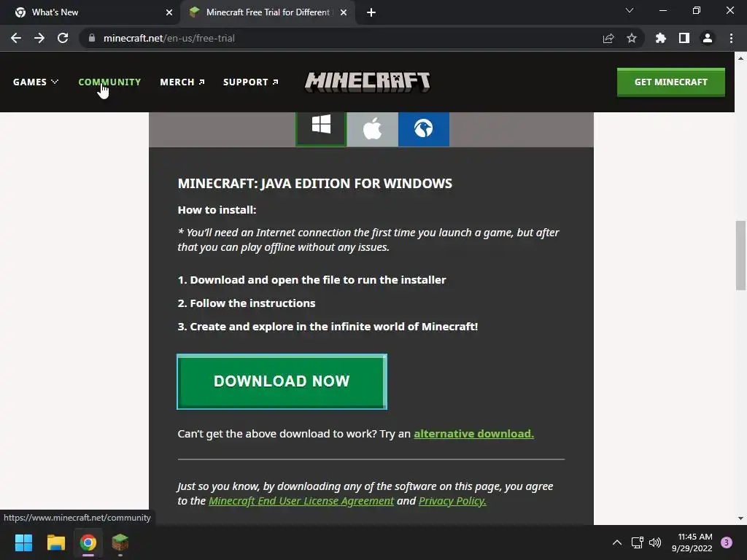Open the alternative download link
This screenshot has height=560, width=747.
tap(473, 434)
